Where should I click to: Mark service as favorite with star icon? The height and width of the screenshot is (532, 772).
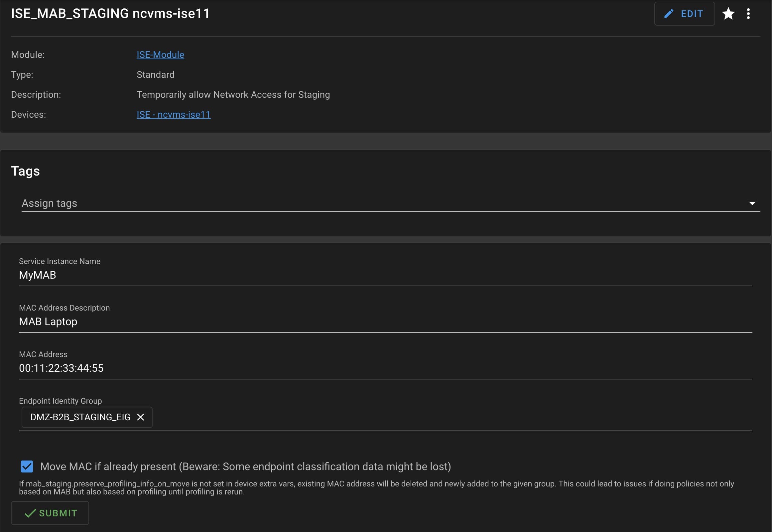pos(728,14)
